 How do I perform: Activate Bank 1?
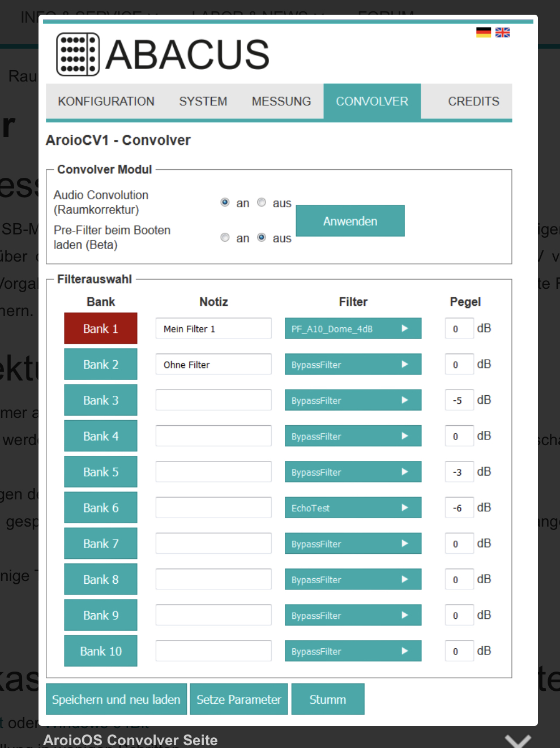coord(101,328)
